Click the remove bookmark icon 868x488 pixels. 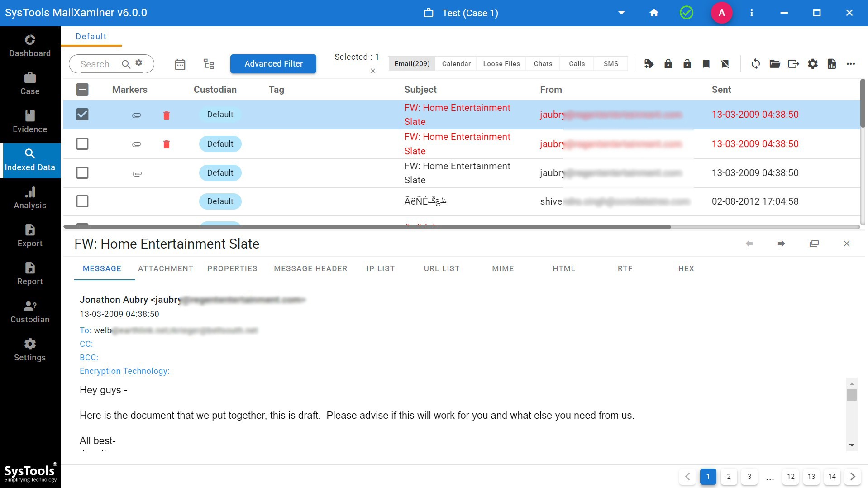click(x=725, y=64)
